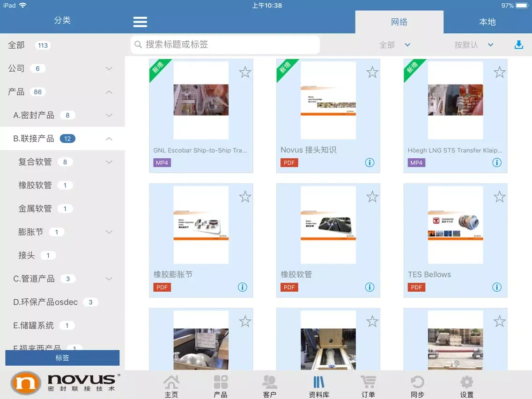This screenshot has width=532, height=399.
Task: Select E.储罐系统 category
Action: (x=62, y=326)
